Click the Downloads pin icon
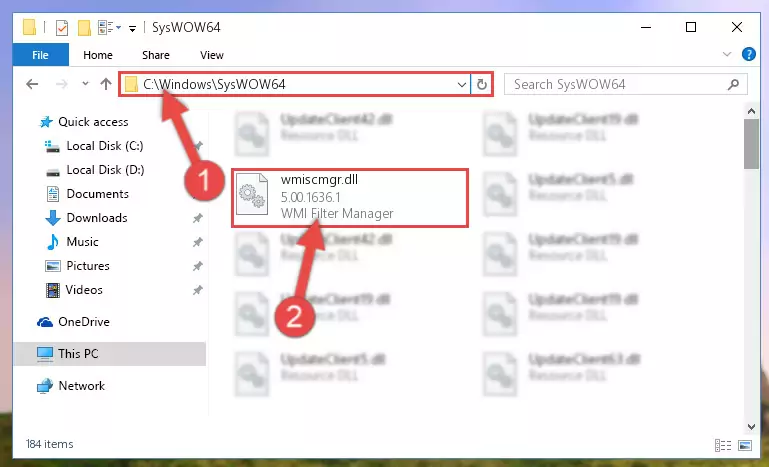Viewport: 769px width, 467px height. (x=198, y=218)
